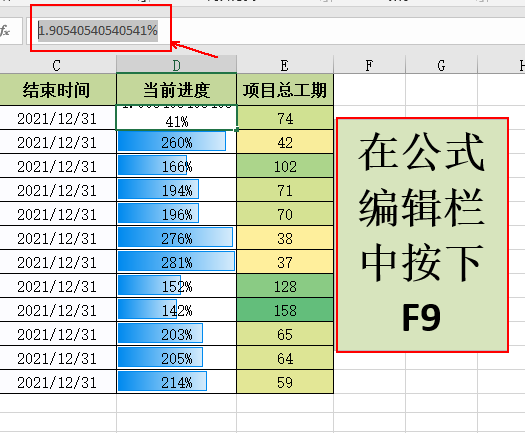Click the total duration cell 128
Screen dimensions: 525x433
(285, 286)
